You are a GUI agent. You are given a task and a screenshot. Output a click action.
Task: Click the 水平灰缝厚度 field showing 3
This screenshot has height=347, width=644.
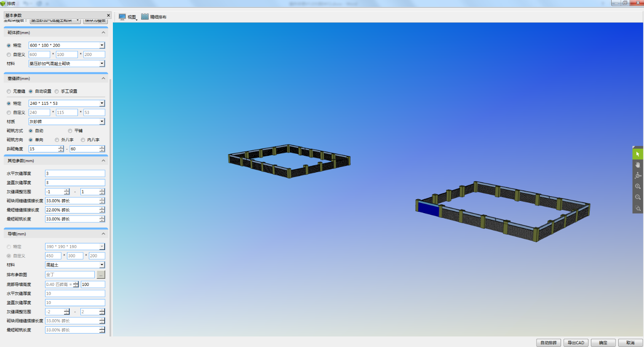point(75,173)
